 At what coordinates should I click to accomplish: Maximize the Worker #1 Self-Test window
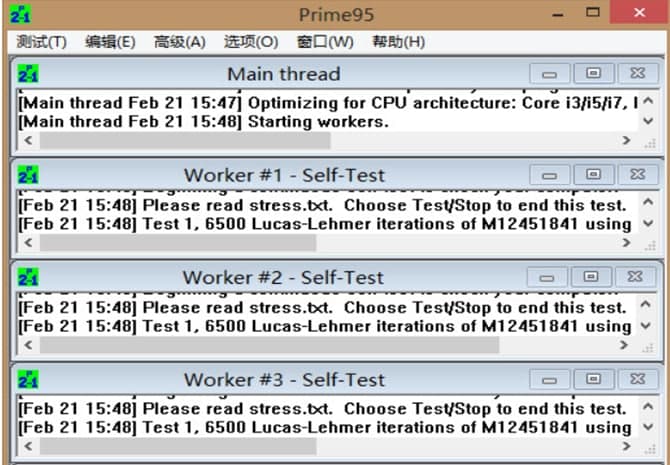(593, 176)
